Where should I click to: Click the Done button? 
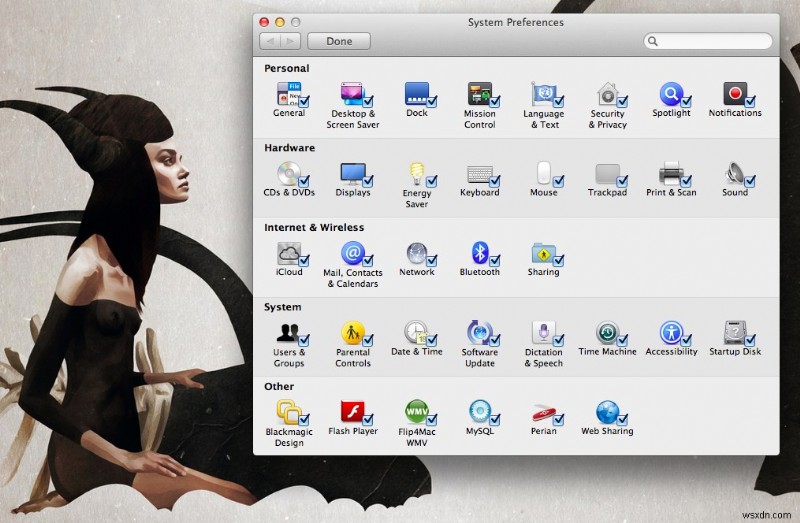click(339, 41)
